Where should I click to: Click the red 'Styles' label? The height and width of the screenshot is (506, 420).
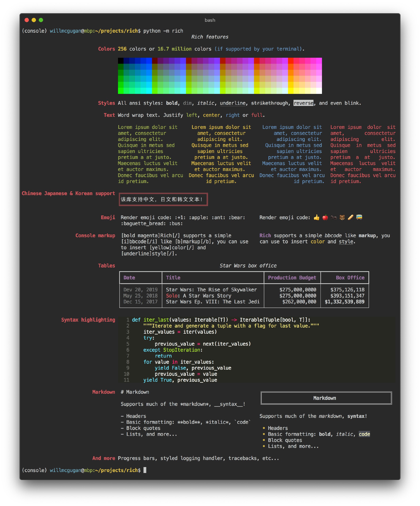pos(107,103)
